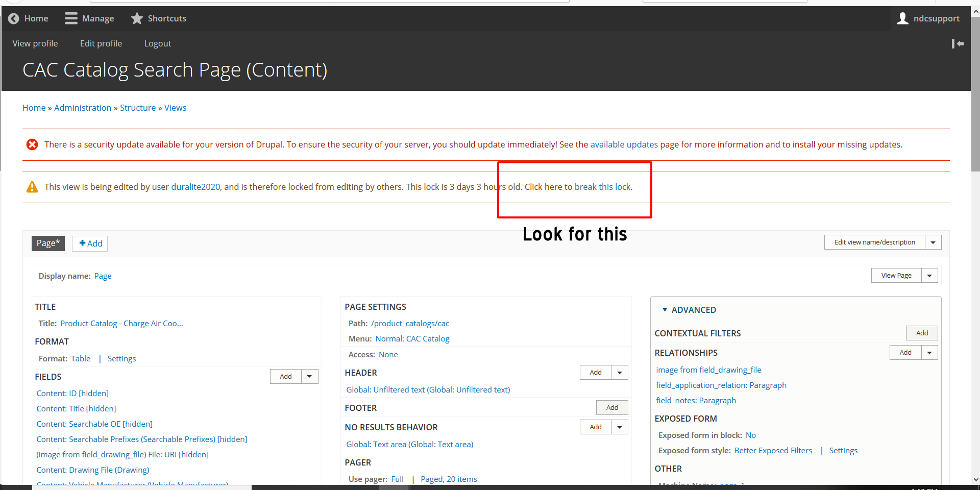Click the Shortcuts star icon

(x=137, y=18)
